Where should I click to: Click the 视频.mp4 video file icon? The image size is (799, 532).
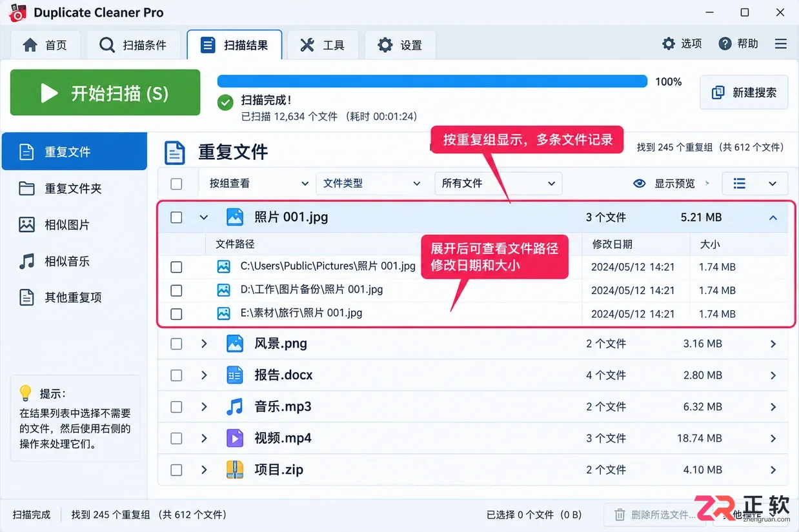click(x=235, y=438)
